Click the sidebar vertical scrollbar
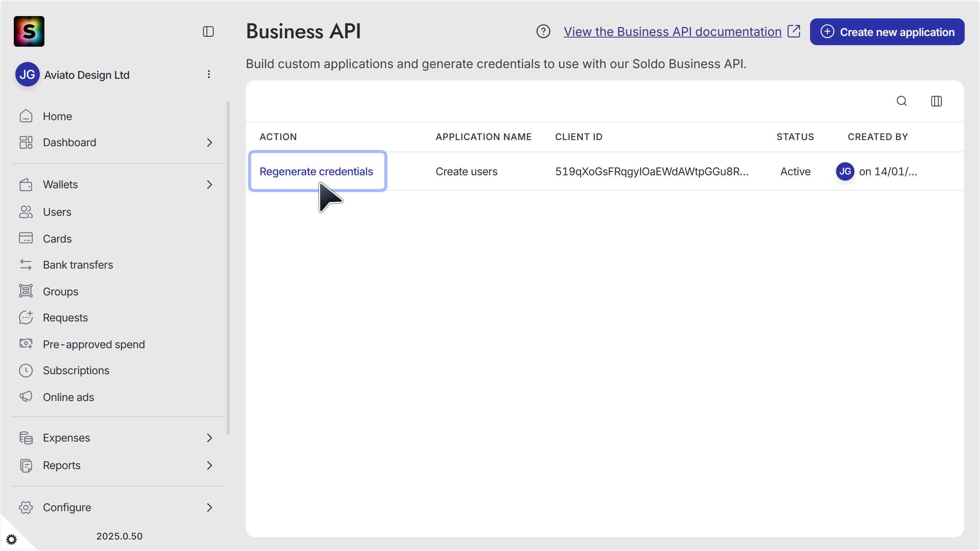 coord(228,268)
